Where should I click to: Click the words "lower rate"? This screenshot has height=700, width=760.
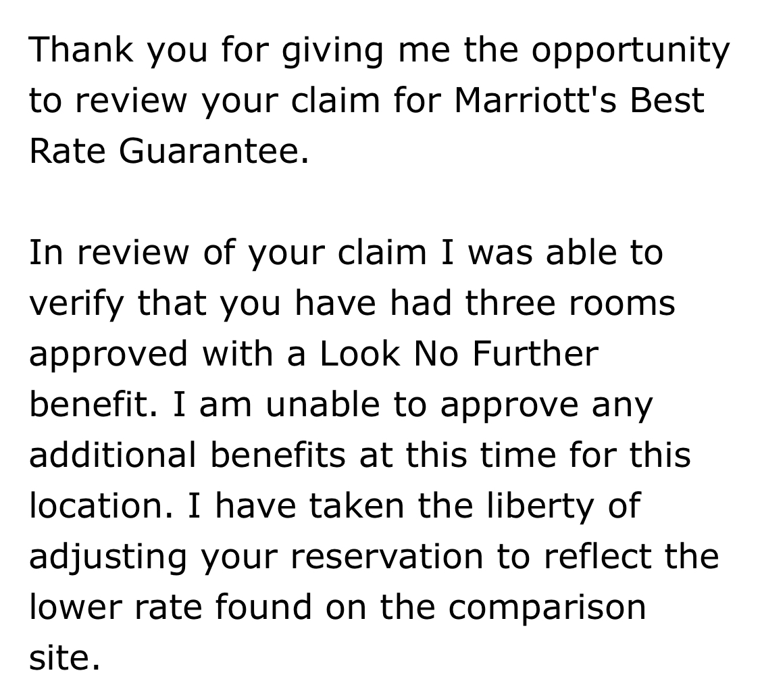116,607
